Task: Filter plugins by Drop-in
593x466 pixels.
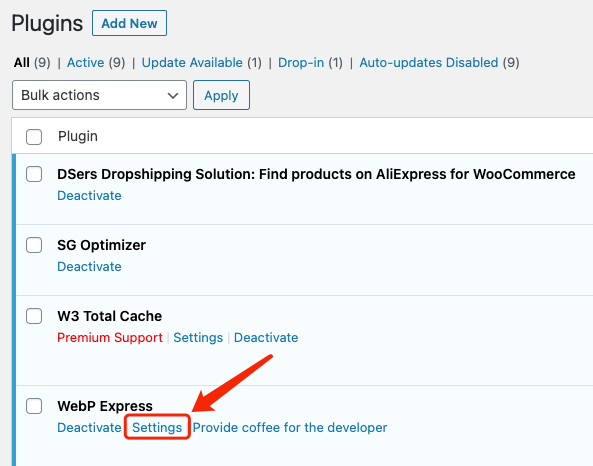Action: 301,62
